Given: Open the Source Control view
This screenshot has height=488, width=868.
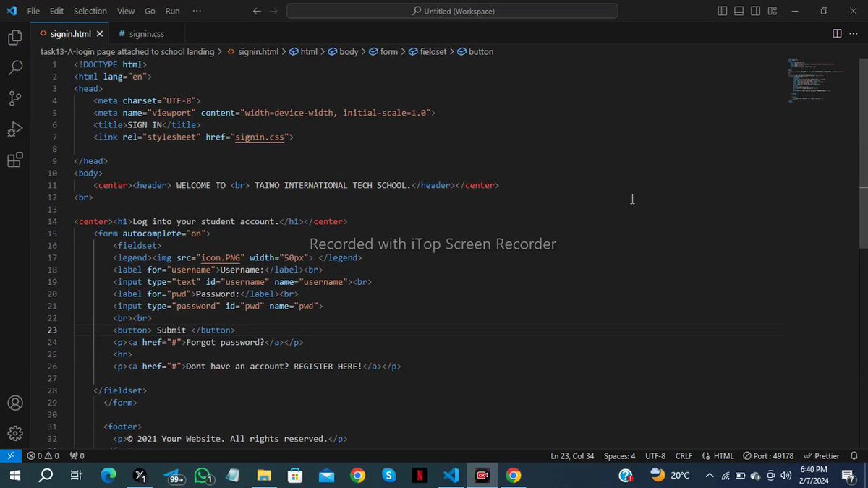Looking at the screenshot, I should (14, 99).
